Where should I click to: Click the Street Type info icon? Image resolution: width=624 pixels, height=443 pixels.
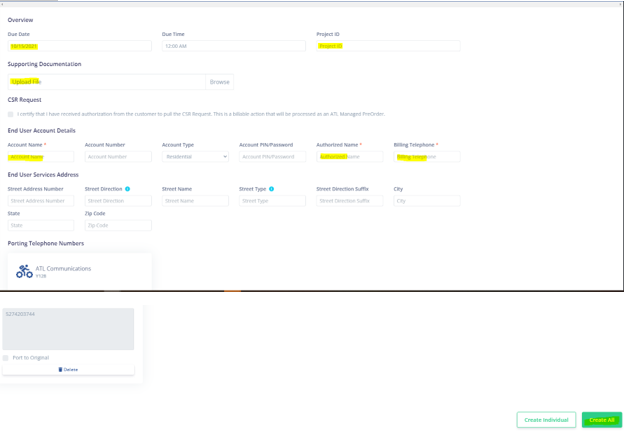tap(271, 189)
